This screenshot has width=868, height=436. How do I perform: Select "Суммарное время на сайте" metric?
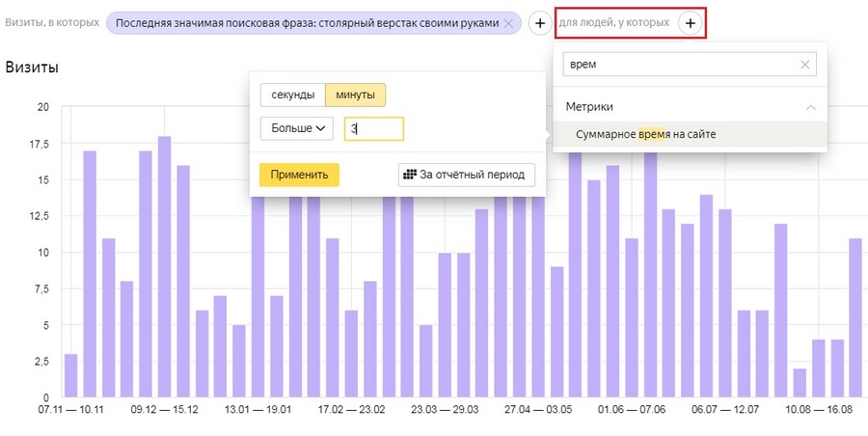(x=645, y=134)
